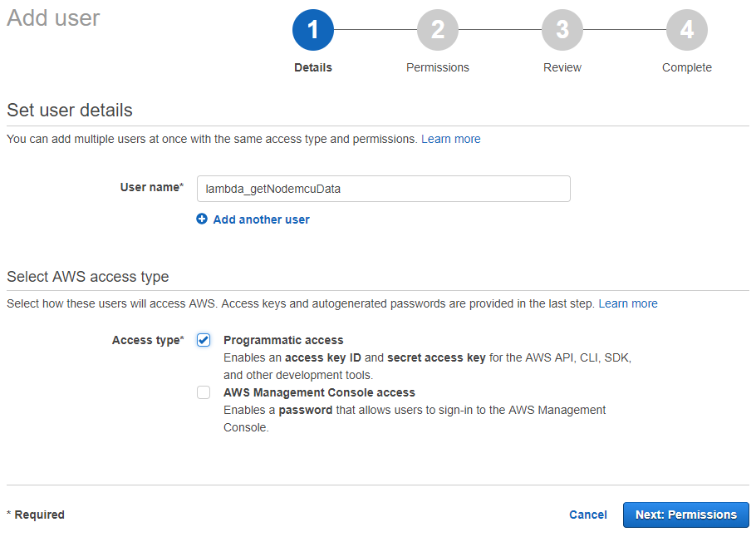
Task: Select the Details step label
Action: 313,67
